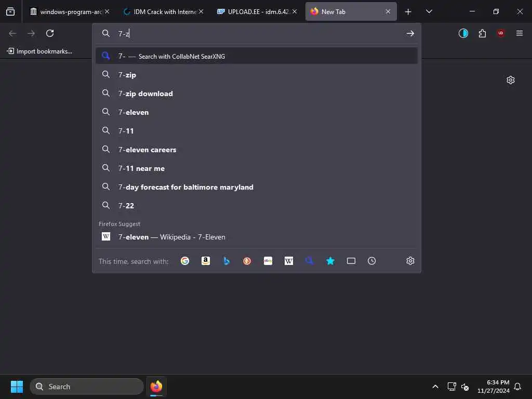
Task: Close the windows-program-arc tab
Action: pos(107,11)
